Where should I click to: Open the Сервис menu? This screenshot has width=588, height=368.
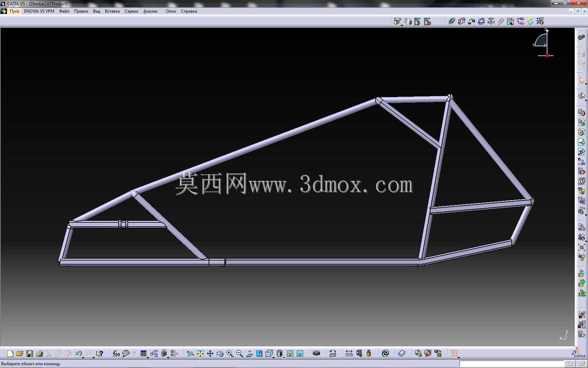pyautogui.click(x=132, y=11)
